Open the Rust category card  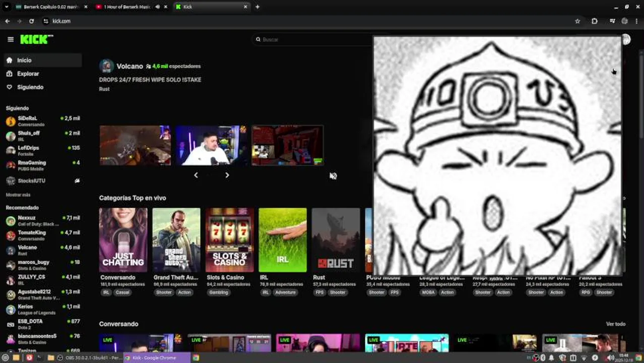coord(336,240)
